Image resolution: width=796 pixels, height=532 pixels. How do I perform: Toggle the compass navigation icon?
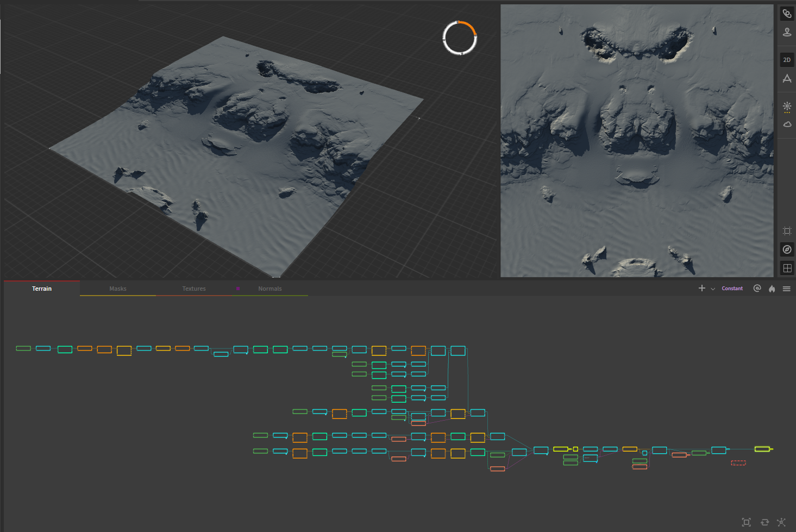pos(787,249)
